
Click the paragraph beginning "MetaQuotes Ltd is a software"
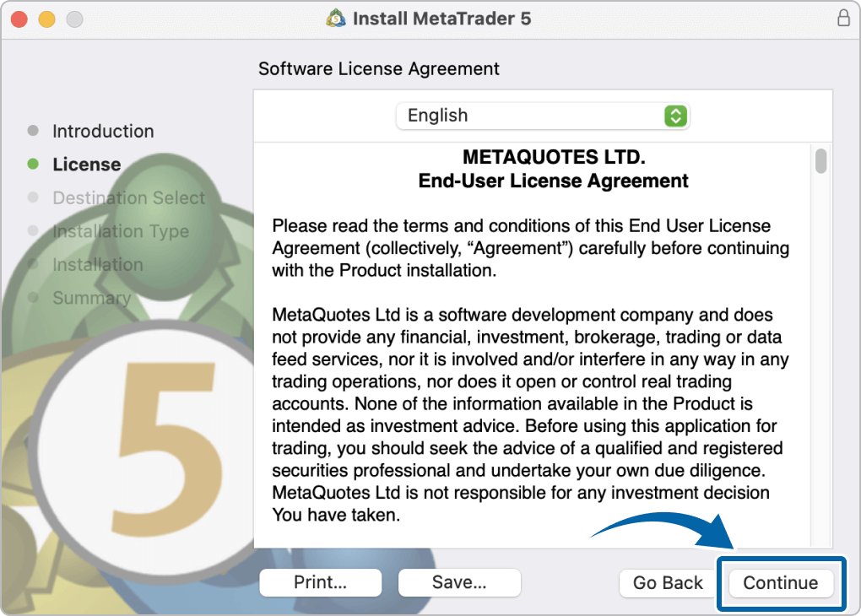click(530, 414)
